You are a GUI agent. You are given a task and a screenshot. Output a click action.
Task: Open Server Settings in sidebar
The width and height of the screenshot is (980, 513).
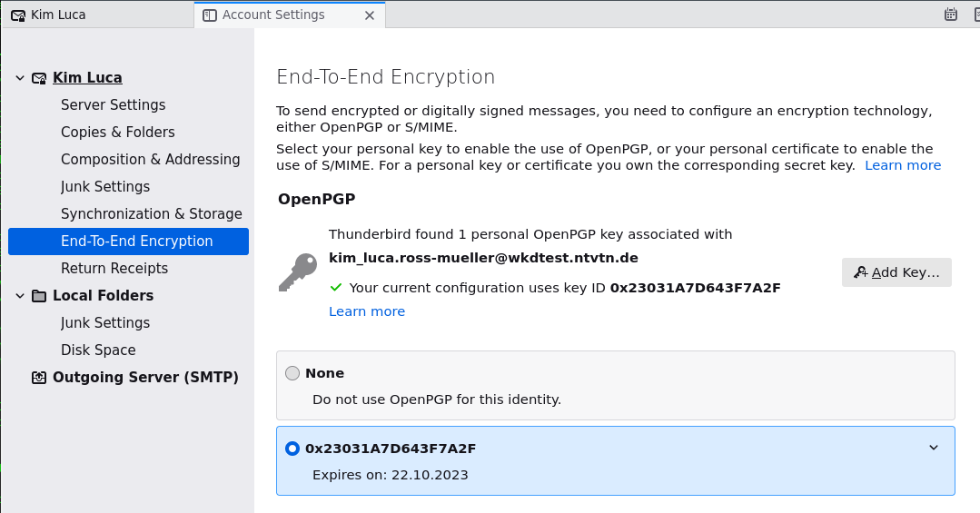click(114, 105)
